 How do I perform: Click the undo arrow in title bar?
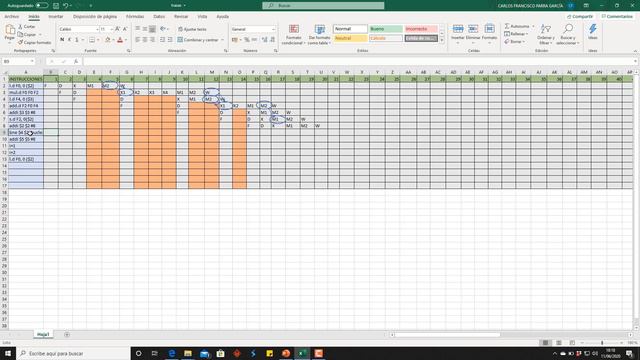(65, 6)
